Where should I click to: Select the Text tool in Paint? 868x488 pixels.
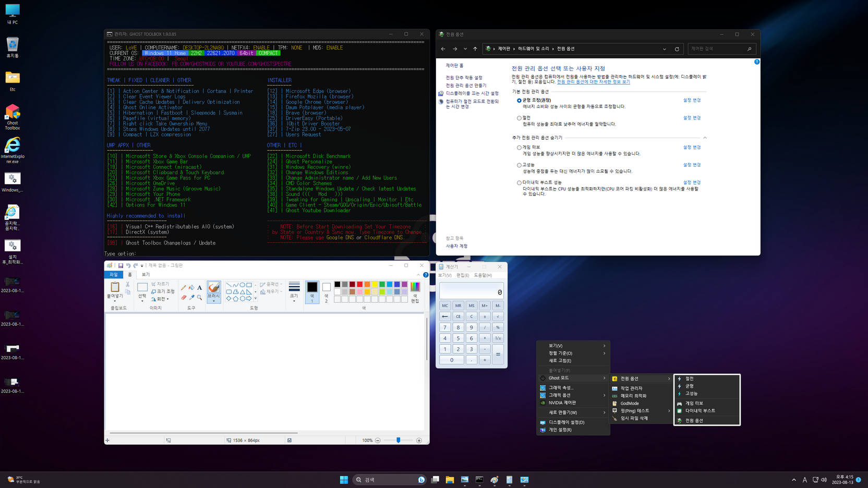(x=199, y=287)
